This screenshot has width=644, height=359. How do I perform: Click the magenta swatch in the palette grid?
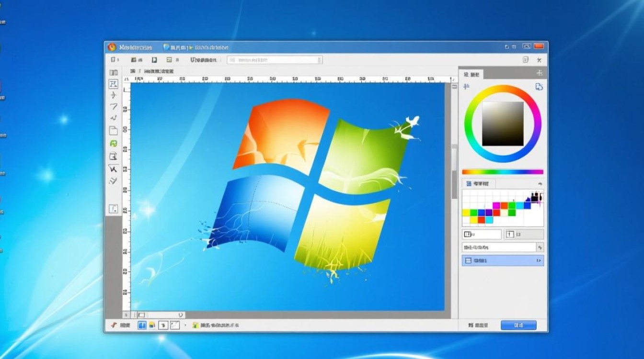pyautogui.click(x=496, y=204)
